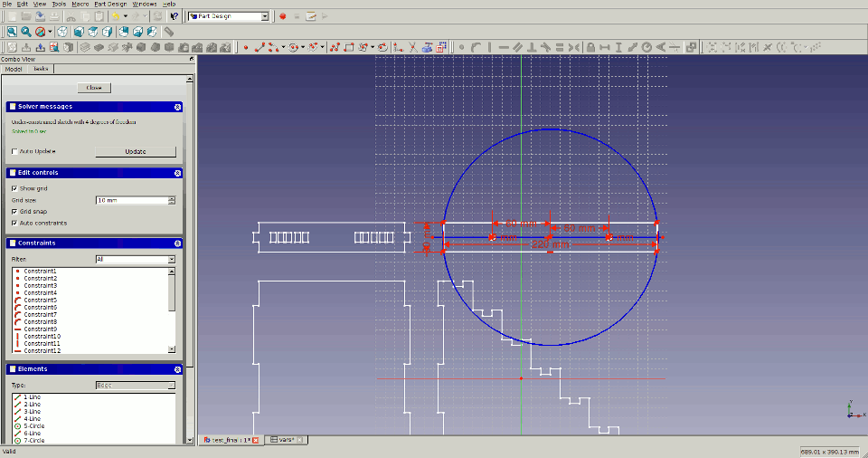Select the Create arc tool

coord(273,48)
